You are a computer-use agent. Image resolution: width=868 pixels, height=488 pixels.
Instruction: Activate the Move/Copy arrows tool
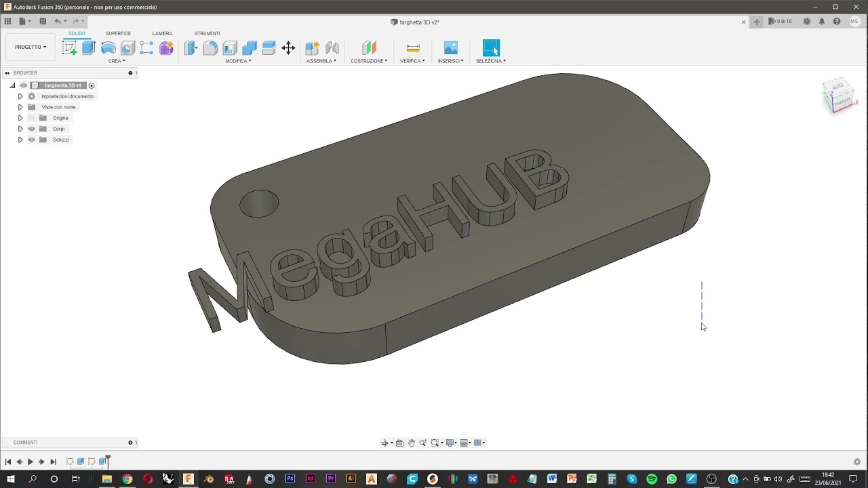tap(288, 47)
